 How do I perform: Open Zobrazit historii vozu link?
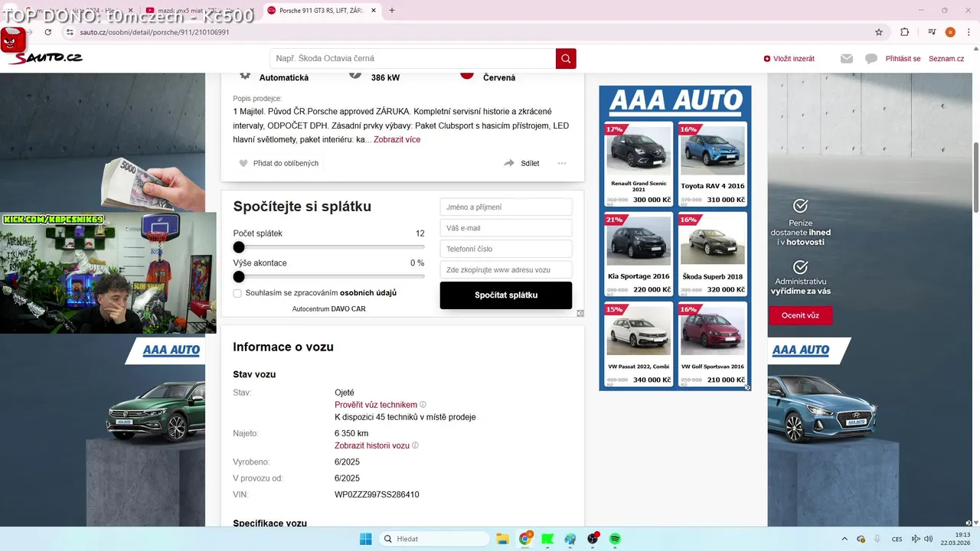[372, 445]
